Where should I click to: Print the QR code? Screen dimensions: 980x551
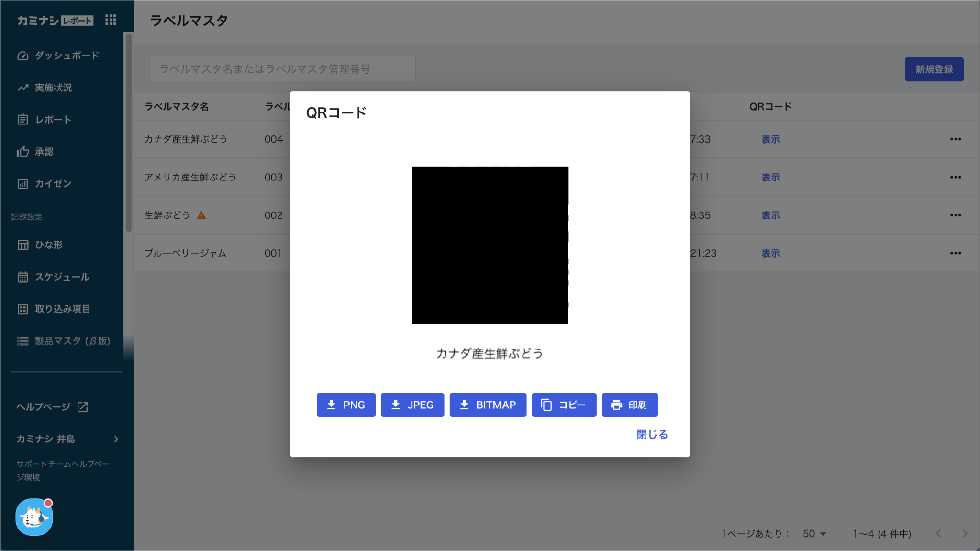(x=629, y=405)
